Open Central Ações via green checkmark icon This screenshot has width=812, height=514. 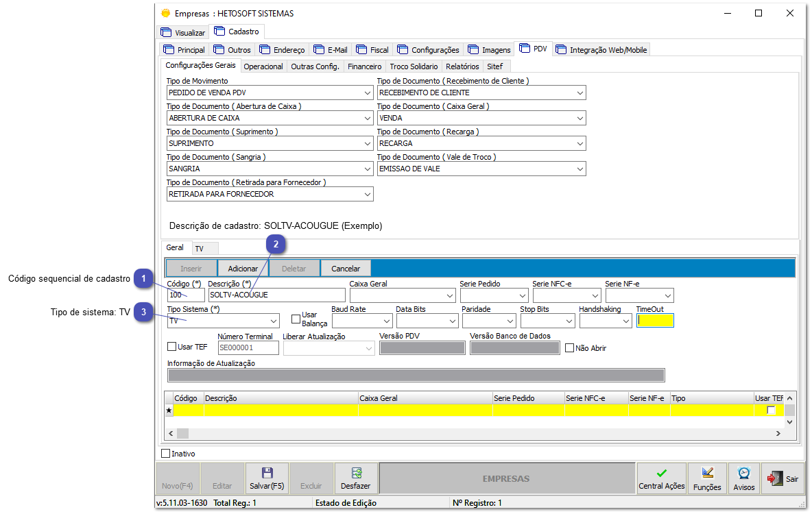661,473
